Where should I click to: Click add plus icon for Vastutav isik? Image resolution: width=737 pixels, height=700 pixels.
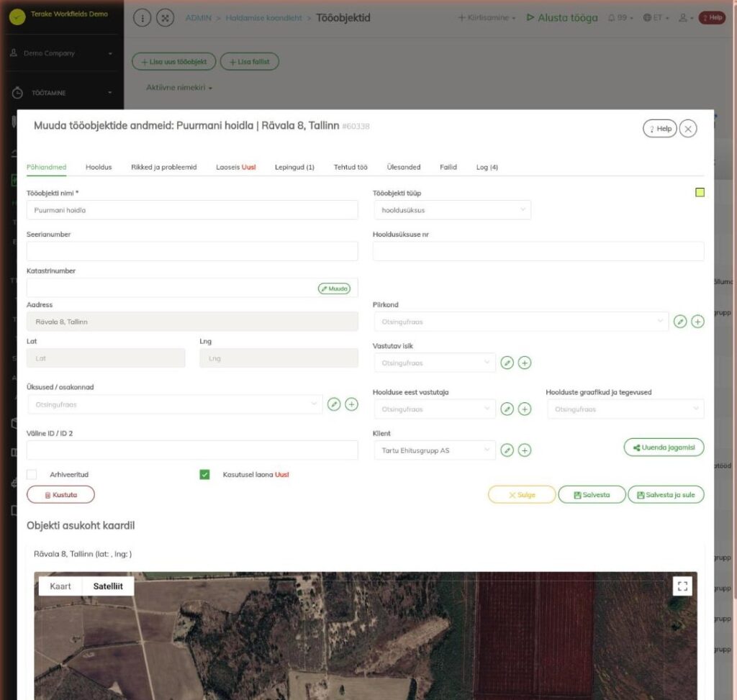pos(525,363)
